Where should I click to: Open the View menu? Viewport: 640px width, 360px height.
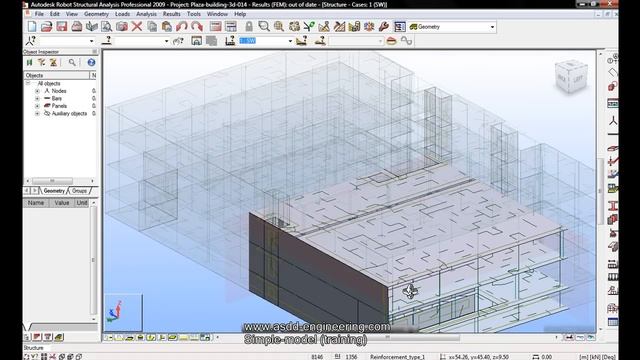pos(72,14)
